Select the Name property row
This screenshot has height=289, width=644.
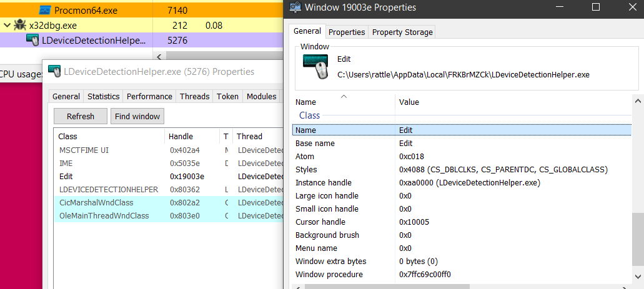(462, 130)
